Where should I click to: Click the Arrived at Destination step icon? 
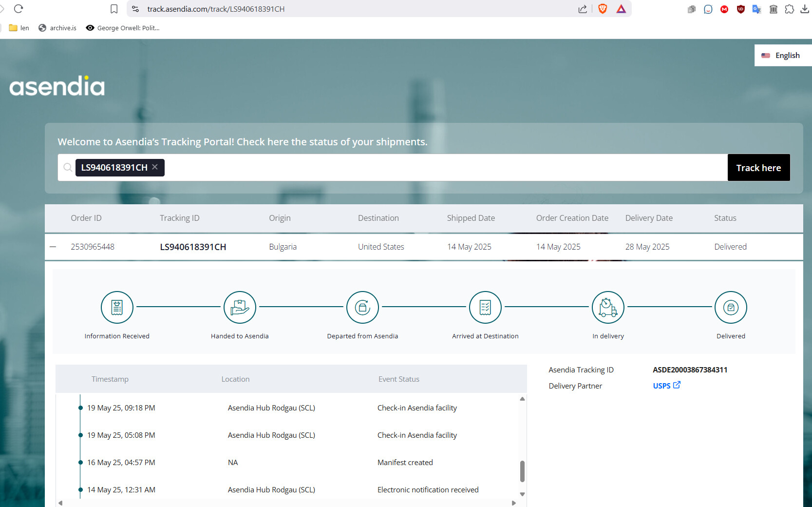click(485, 307)
